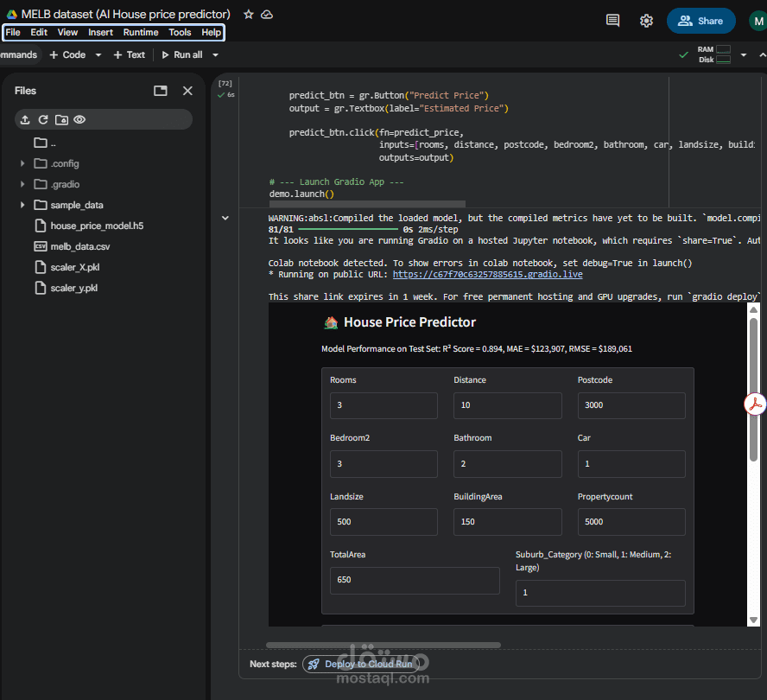Click the RAM Disk usage indicator

pos(713,54)
